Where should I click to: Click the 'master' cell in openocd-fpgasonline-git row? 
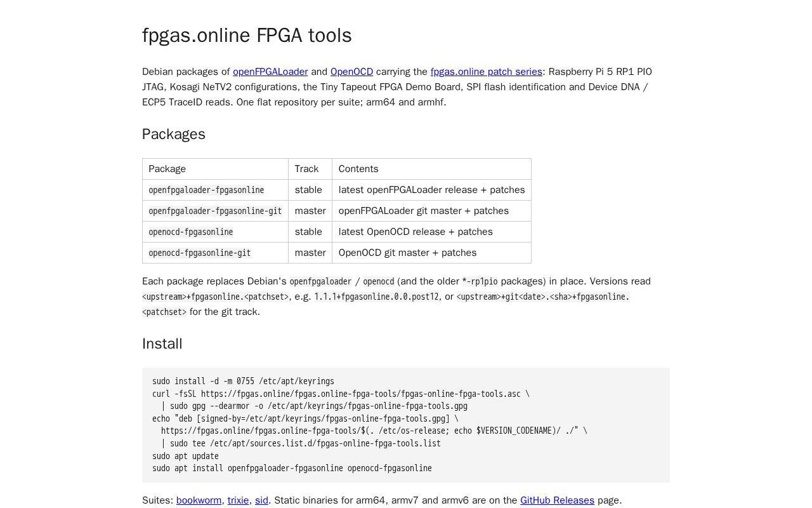click(310, 253)
